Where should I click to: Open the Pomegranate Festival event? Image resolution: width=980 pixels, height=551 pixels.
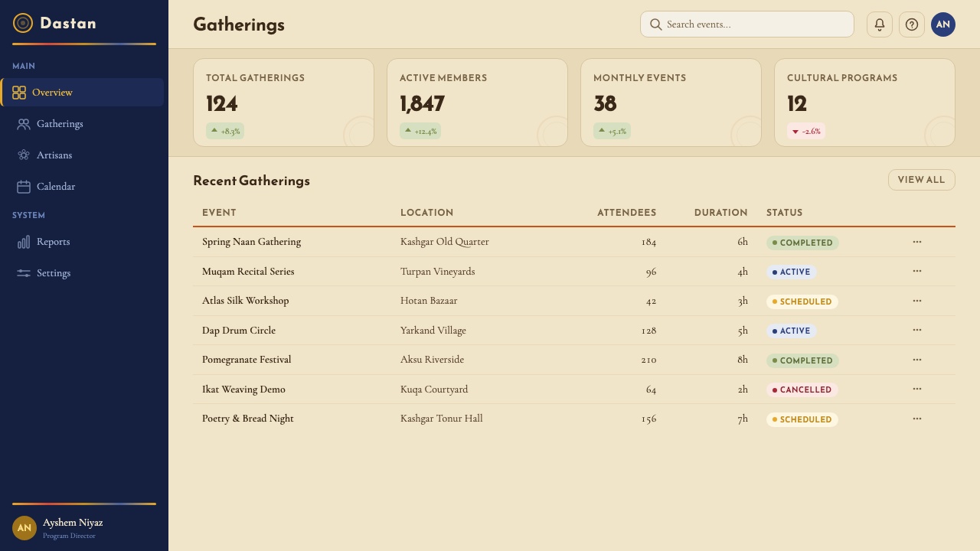(247, 360)
